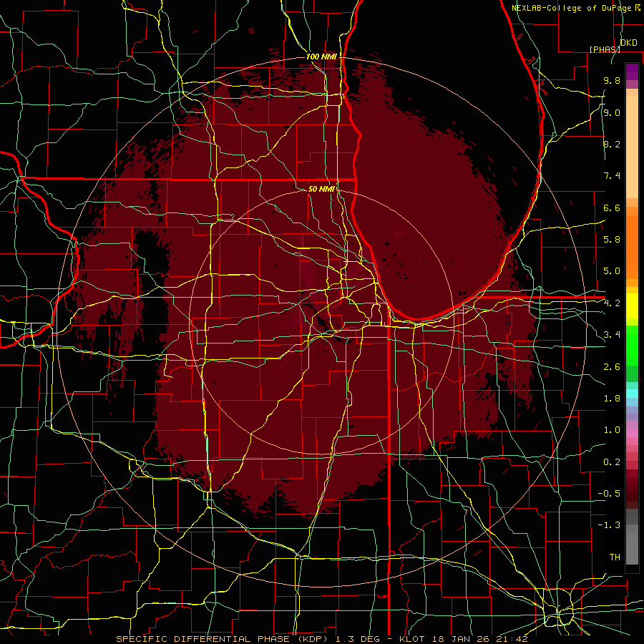Select the -0.5 scale label
The image size is (644, 644).
coord(609,494)
